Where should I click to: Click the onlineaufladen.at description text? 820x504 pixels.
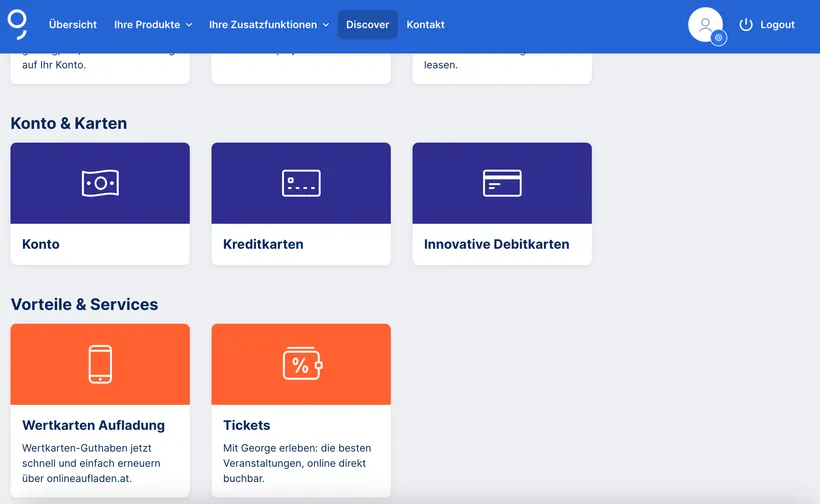click(91, 463)
